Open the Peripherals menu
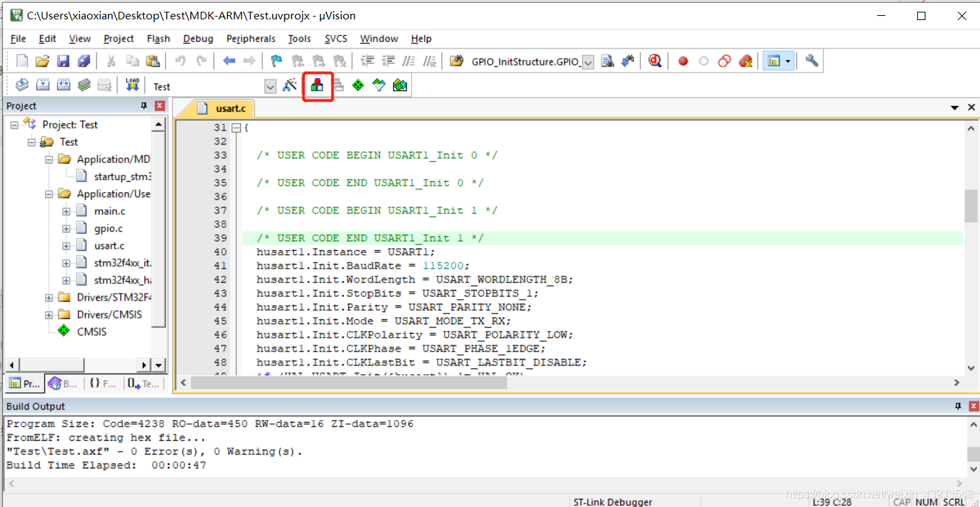 [251, 39]
